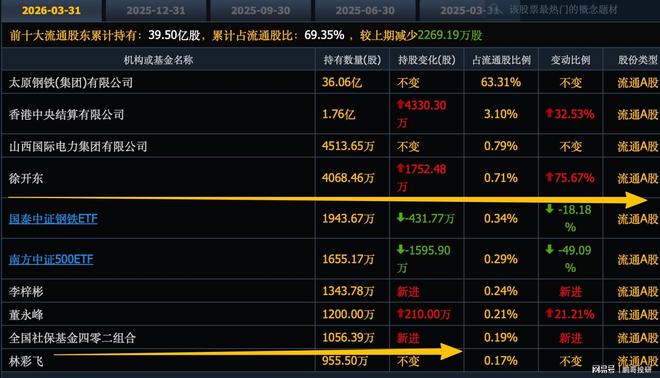This screenshot has height=378, width=660.
Task: Click the 2269.19万股 reduction figure
Action: click(450, 35)
